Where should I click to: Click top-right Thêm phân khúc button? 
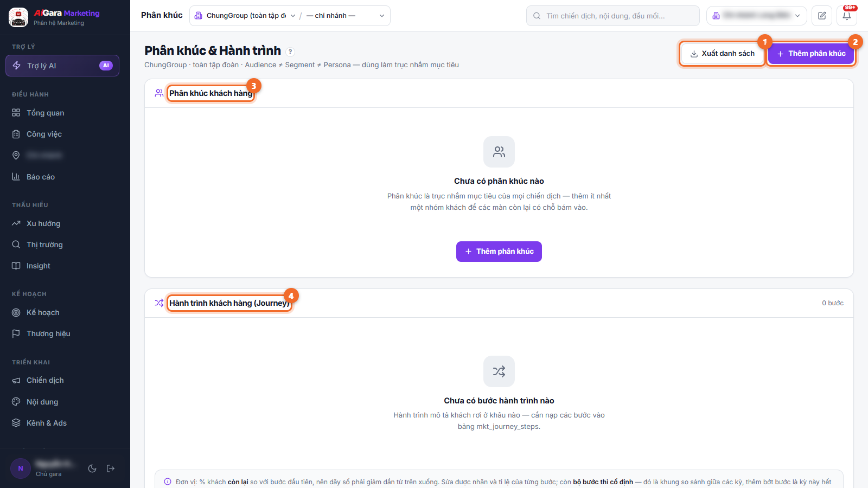coord(811,54)
